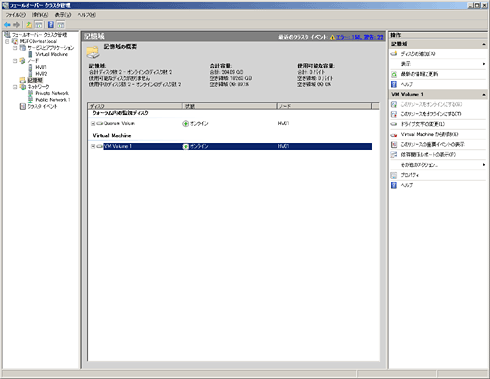Select the Quorum Volume disk row label

[x=119, y=124]
